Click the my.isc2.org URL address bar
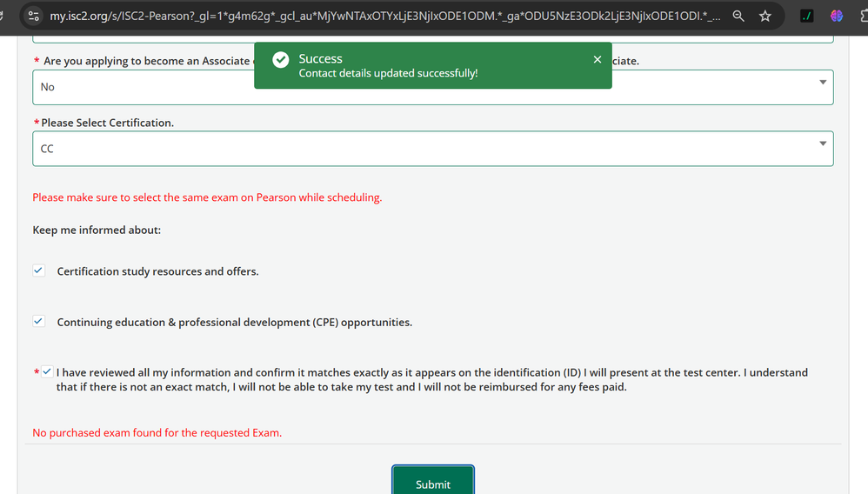The width and height of the screenshot is (868, 494). point(383,16)
